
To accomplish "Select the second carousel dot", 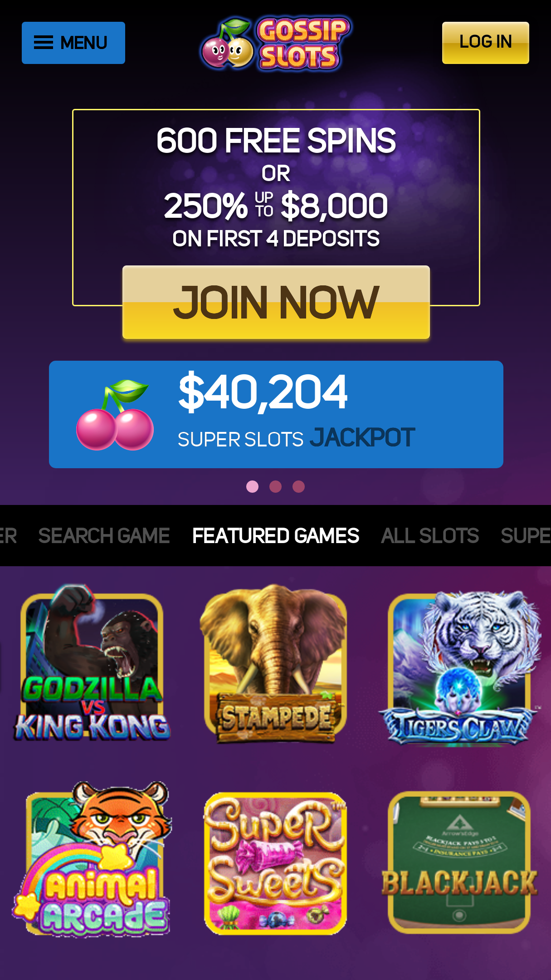I will coord(275,486).
